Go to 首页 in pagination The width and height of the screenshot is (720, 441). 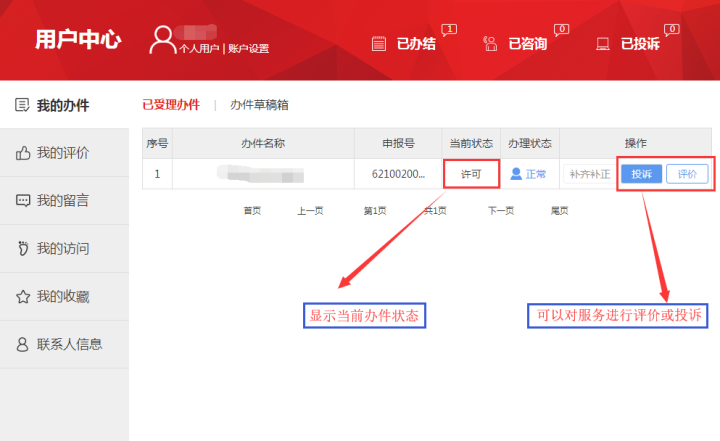[252, 211]
